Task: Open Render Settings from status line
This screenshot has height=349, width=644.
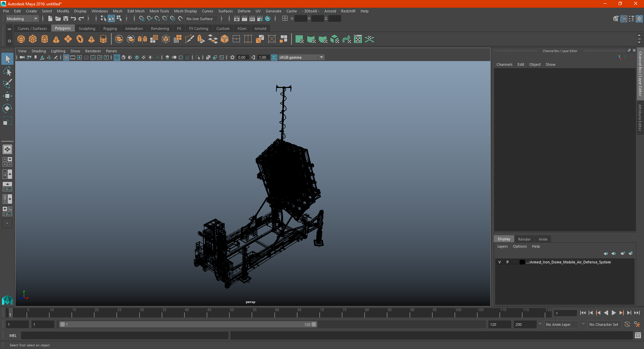Action: [260, 19]
